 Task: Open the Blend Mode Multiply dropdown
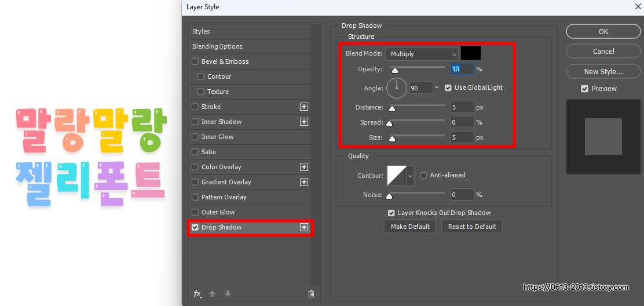click(422, 54)
